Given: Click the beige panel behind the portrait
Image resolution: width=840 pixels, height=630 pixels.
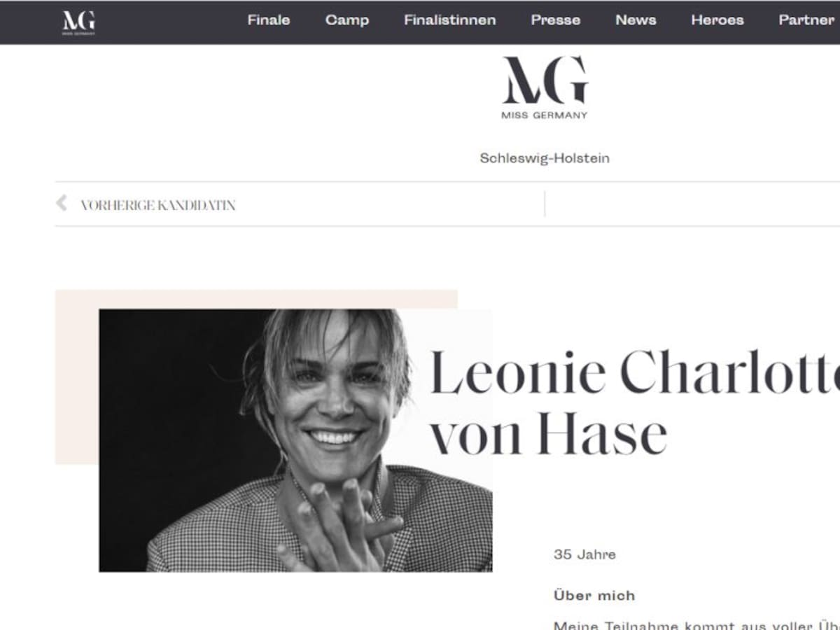Looking at the screenshot, I should tap(77, 377).
